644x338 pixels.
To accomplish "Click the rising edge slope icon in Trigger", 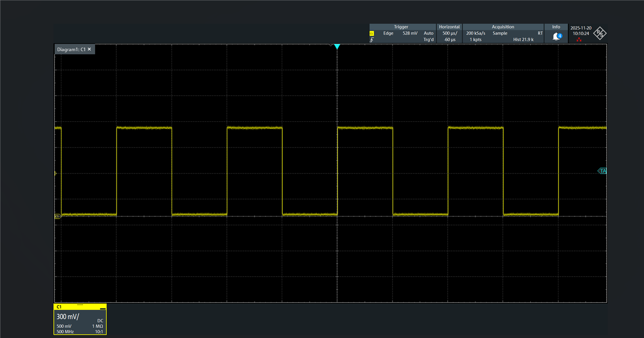I will click(372, 40).
